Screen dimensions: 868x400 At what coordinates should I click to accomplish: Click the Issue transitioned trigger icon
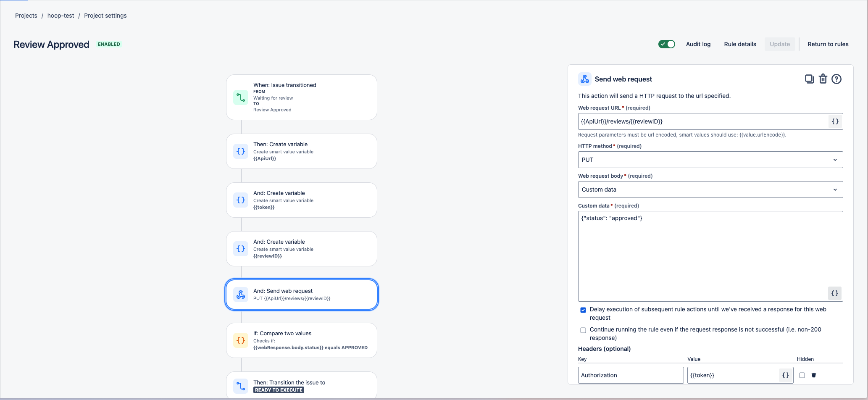[x=241, y=97]
